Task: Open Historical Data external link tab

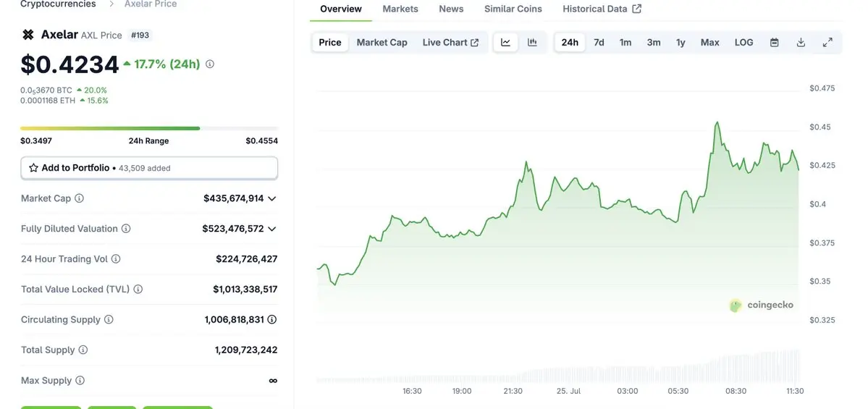Action: coord(602,9)
